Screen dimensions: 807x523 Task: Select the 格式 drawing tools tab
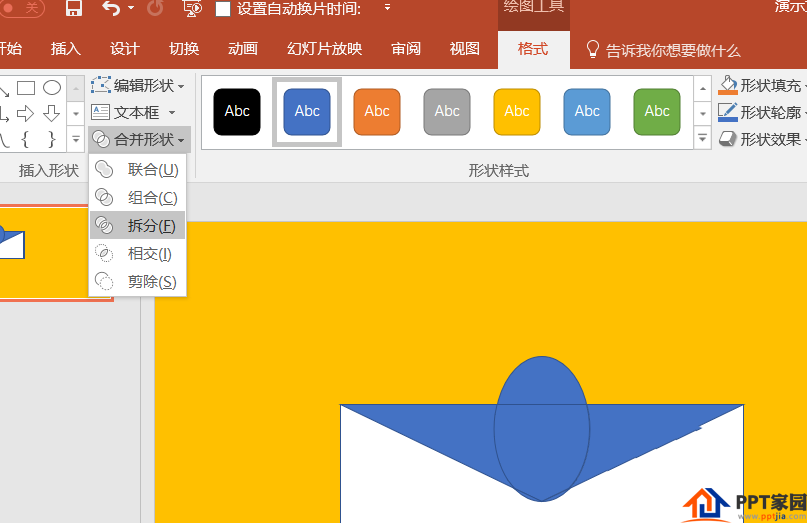(x=533, y=49)
